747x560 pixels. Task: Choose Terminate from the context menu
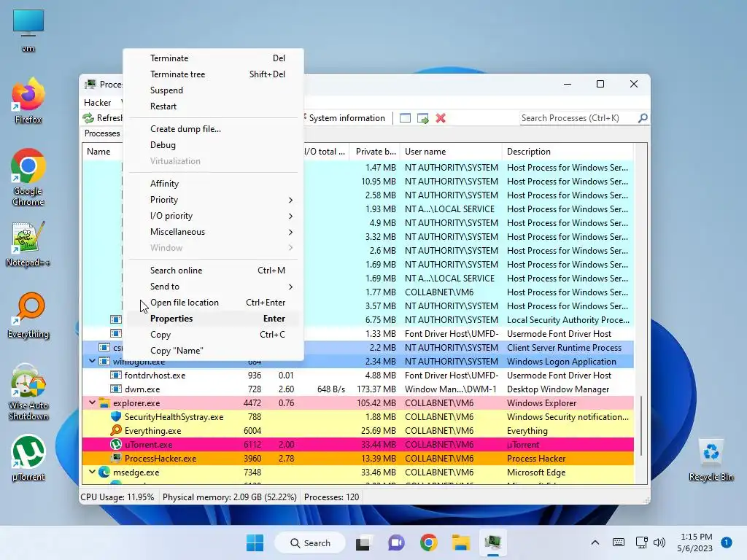[x=213, y=58]
